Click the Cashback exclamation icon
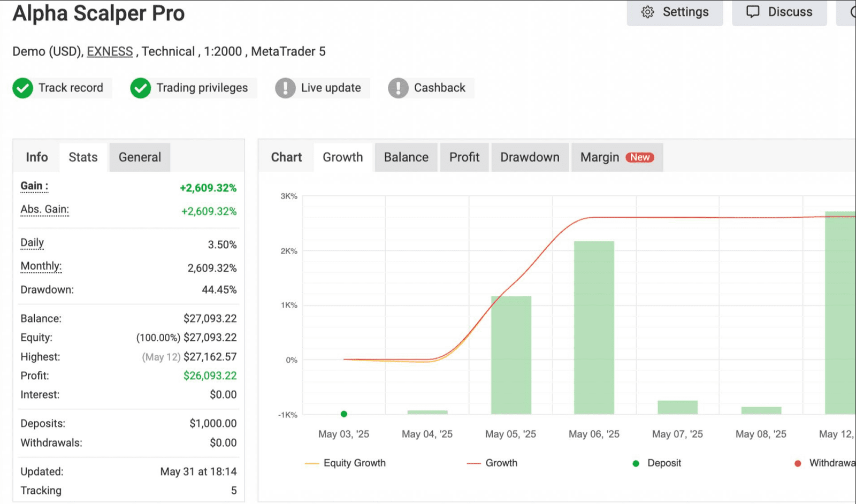This screenshot has height=504, width=856. click(398, 88)
